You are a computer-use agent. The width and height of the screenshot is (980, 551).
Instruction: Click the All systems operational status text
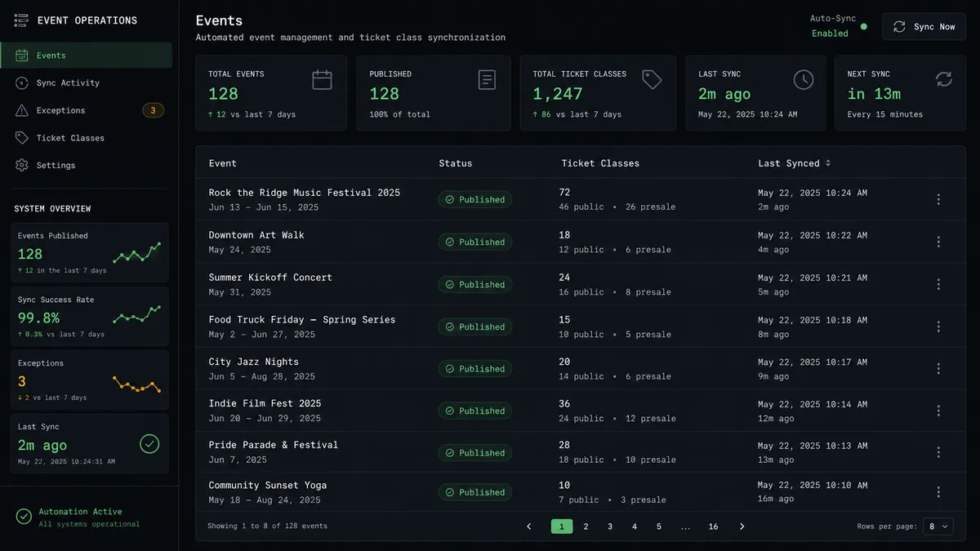pyautogui.click(x=89, y=524)
